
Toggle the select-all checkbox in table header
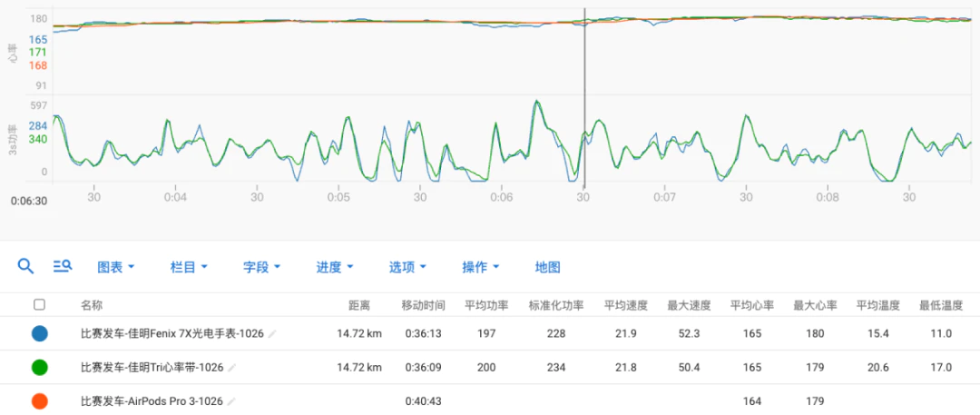click(39, 305)
